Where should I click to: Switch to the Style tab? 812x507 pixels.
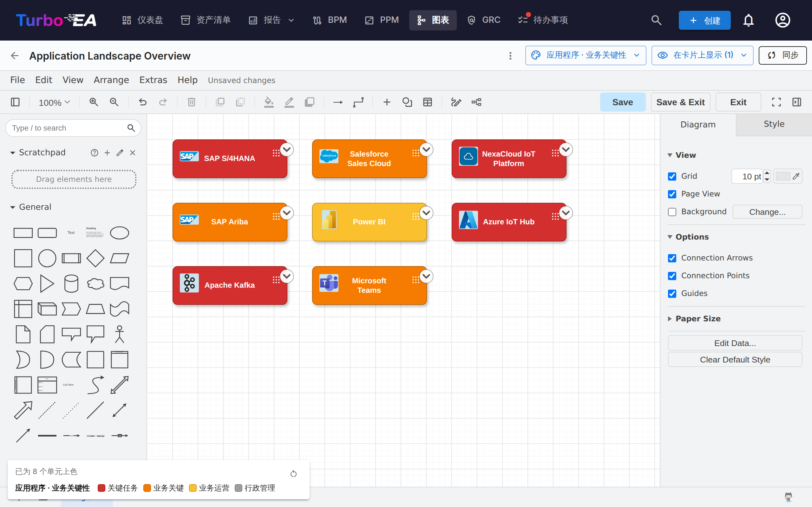[x=774, y=124]
